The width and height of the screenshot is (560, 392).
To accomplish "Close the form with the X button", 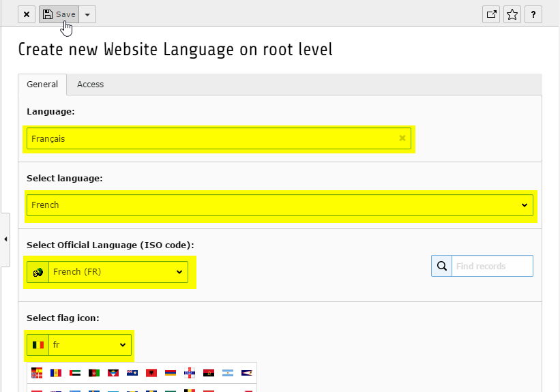I will 27,14.
